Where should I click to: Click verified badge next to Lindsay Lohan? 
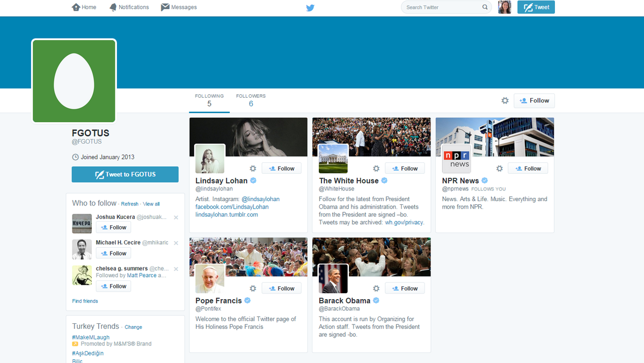click(x=253, y=181)
